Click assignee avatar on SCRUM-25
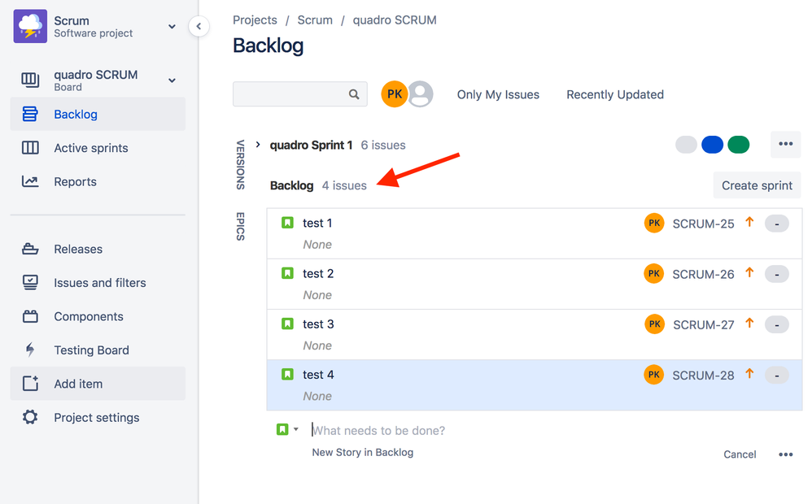 coord(654,223)
